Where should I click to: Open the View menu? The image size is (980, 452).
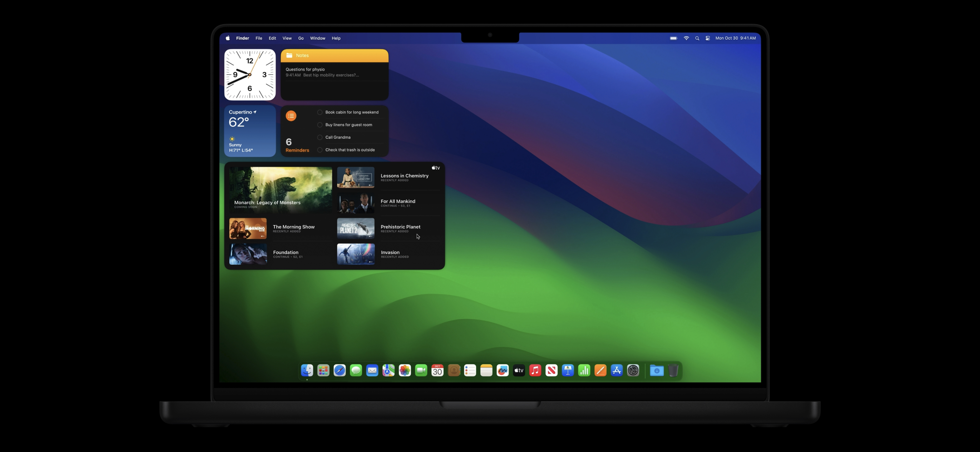tap(287, 38)
